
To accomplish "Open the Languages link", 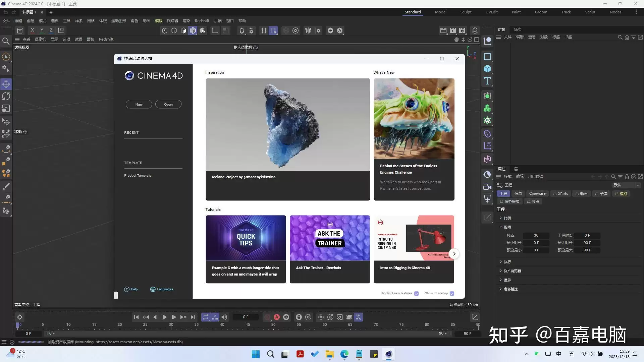I will [x=162, y=289].
